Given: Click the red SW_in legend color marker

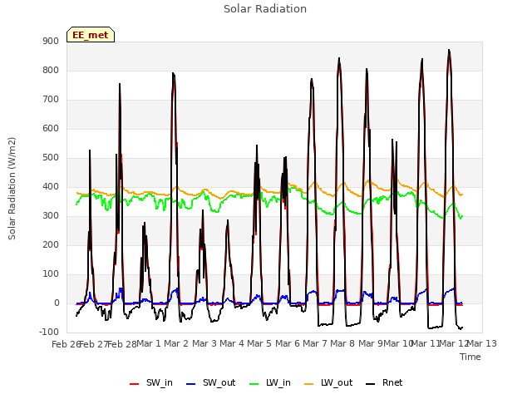Looking at the screenshot, I should 135,384.
